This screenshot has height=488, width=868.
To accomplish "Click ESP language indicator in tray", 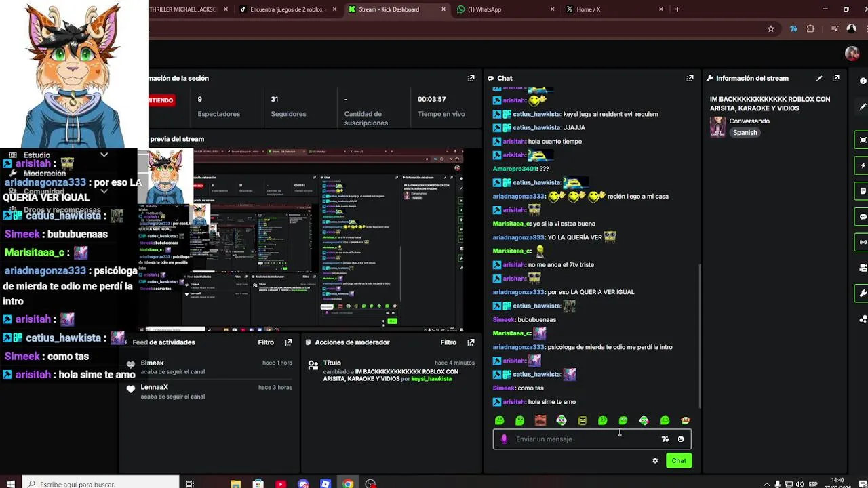I will tap(814, 484).
